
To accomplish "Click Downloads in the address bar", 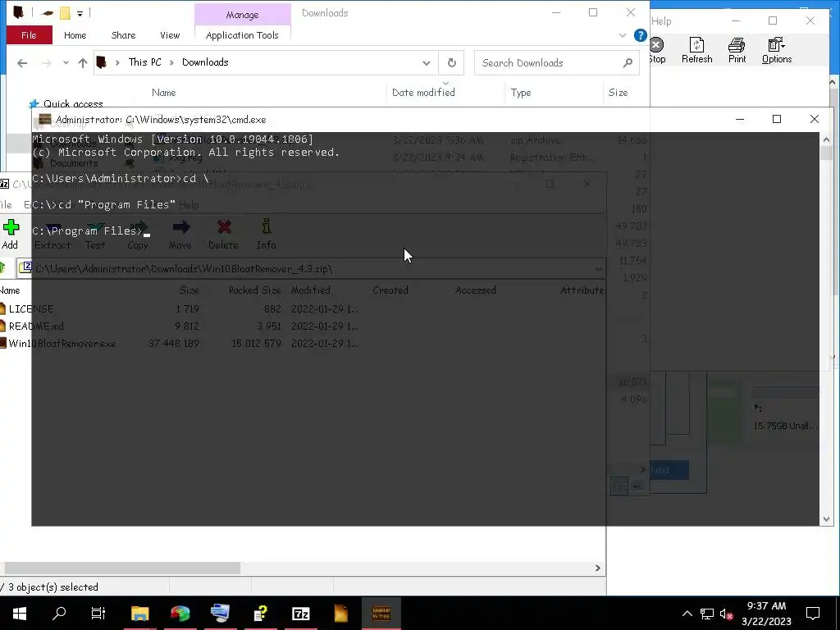I will click(x=205, y=62).
